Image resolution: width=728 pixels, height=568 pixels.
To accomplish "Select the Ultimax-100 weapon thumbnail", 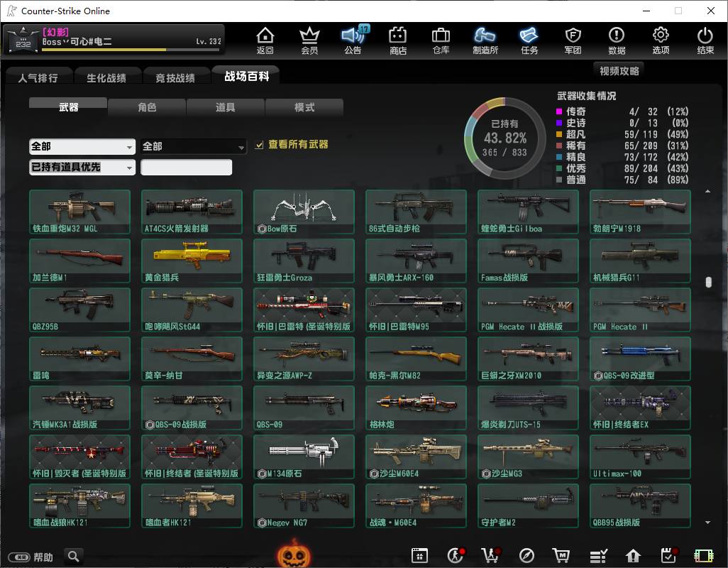I will [x=640, y=457].
